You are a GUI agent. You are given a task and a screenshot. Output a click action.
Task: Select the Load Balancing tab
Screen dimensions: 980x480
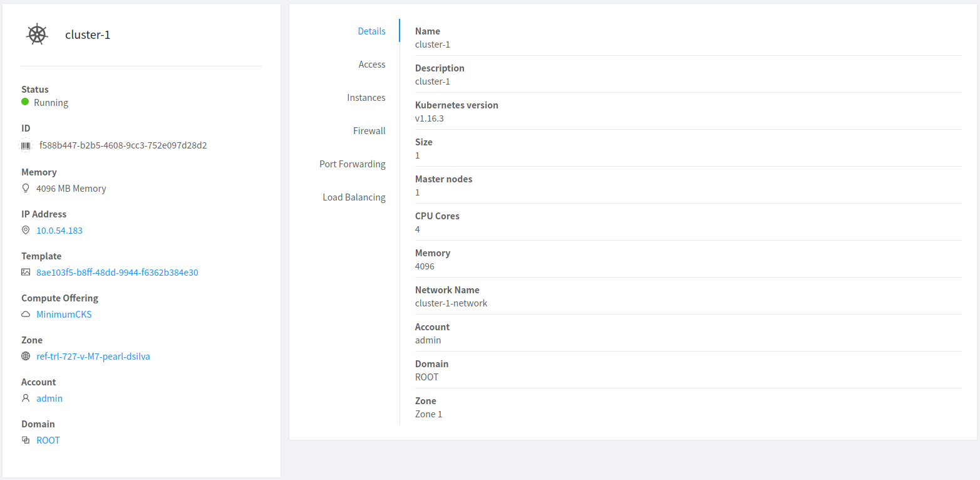pyautogui.click(x=354, y=197)
